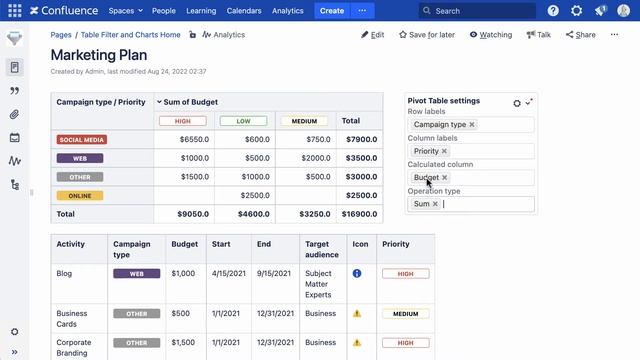Remove Priority from Column labels
This screenshot has height=360, width=640.
coord(444,151)
